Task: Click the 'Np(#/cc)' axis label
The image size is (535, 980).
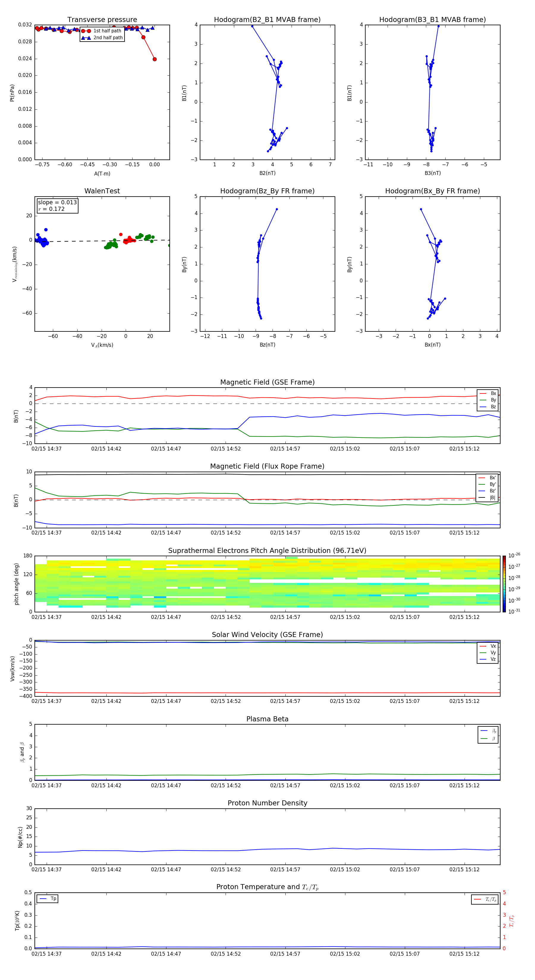Action: click(20, 837)
